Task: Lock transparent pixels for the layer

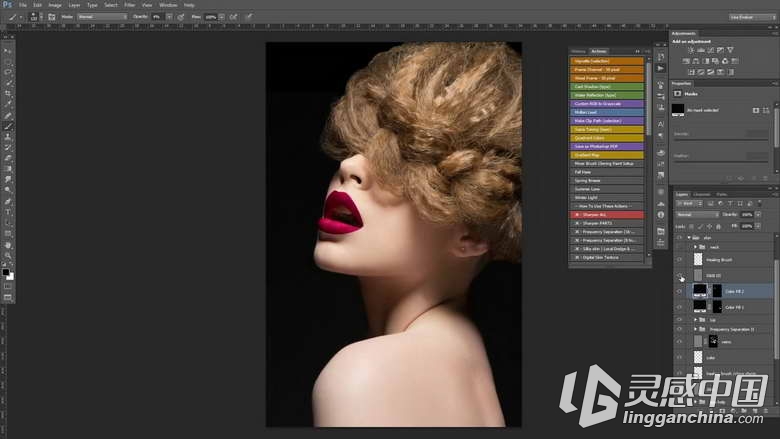Action: [x=691, y=226]
